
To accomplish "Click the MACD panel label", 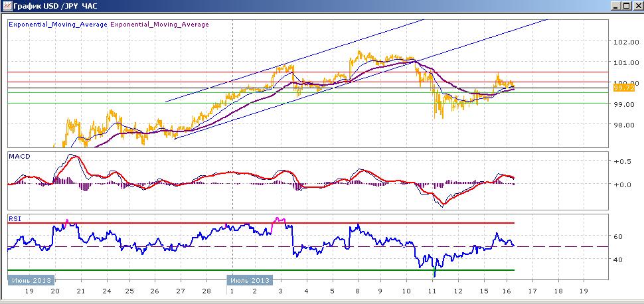I will coord(19,156).
